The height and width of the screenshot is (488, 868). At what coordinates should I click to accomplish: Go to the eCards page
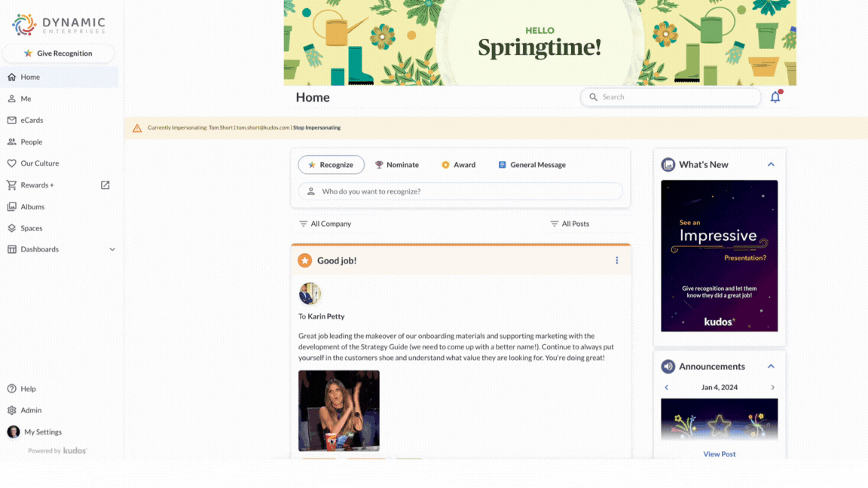click(60, 120)
